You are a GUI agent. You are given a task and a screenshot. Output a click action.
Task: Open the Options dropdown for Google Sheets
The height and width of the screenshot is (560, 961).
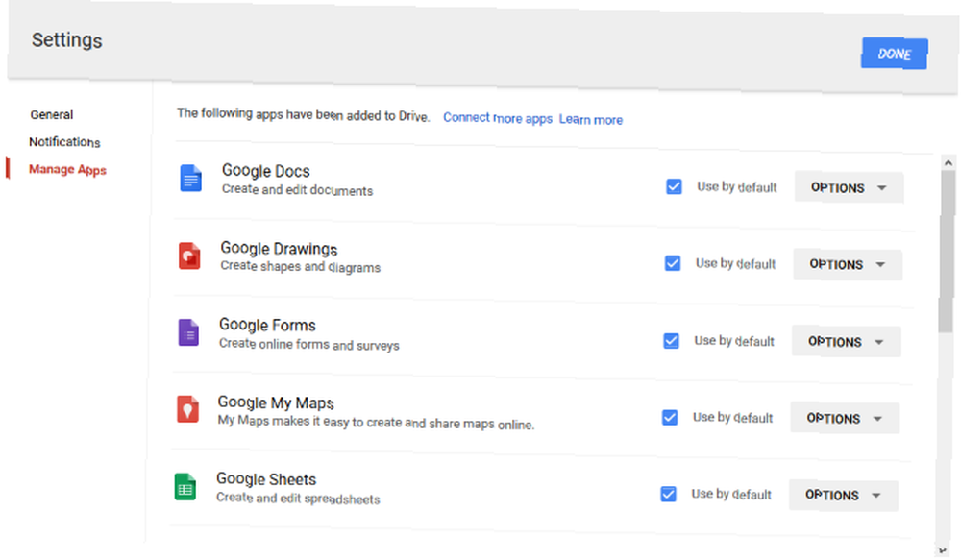coord(844,495)
